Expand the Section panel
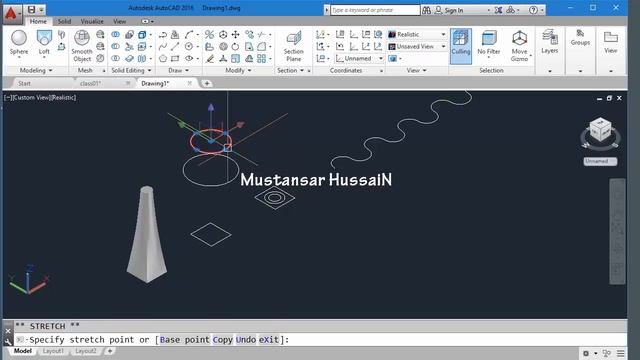 290,71
